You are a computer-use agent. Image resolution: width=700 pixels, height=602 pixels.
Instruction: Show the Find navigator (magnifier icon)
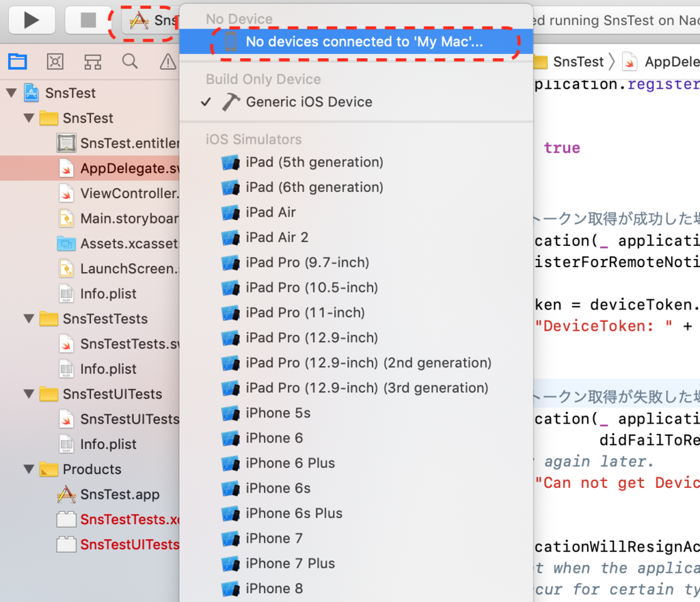(x=130, y=61)
